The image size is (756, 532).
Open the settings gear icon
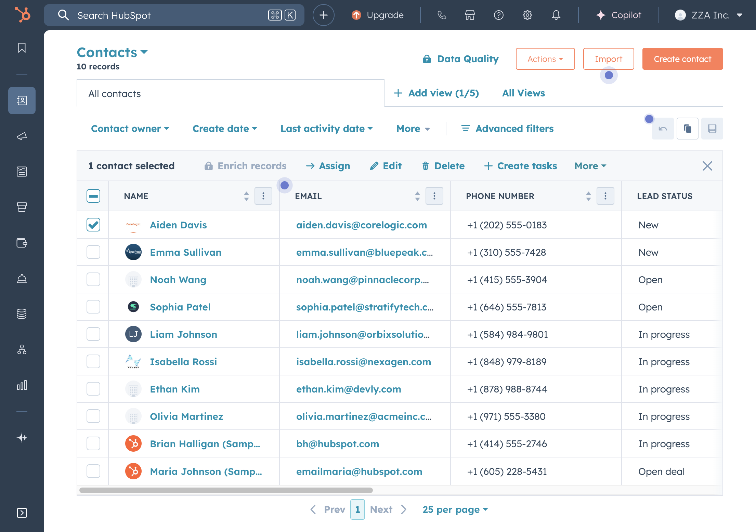(x=527, y=15)
